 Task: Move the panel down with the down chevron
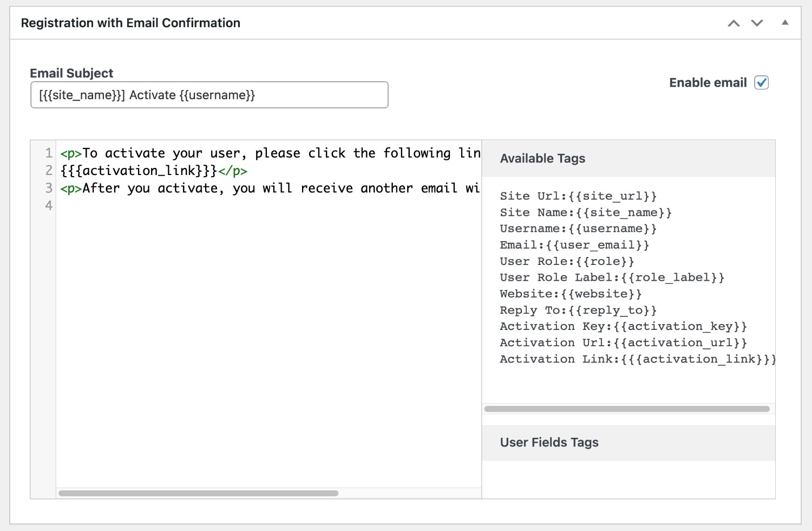pos(757,23)
